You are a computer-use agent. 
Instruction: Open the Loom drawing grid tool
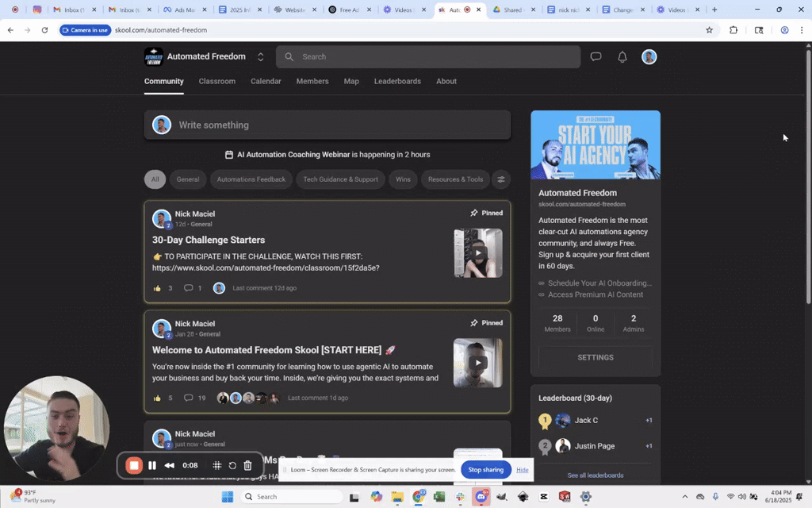(217, 465)
